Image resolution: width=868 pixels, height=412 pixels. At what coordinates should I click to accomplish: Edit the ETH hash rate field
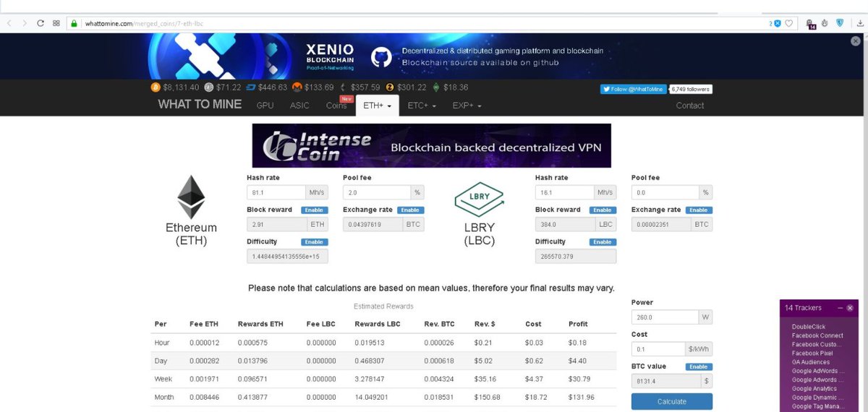pos(276,193)
